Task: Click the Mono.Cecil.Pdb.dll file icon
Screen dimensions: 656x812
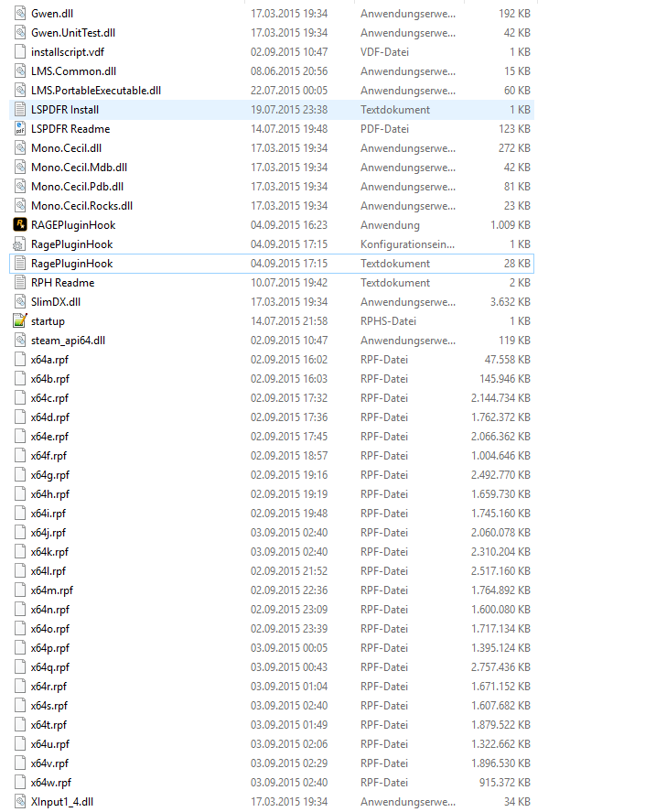Action: (x=20, y=187)
